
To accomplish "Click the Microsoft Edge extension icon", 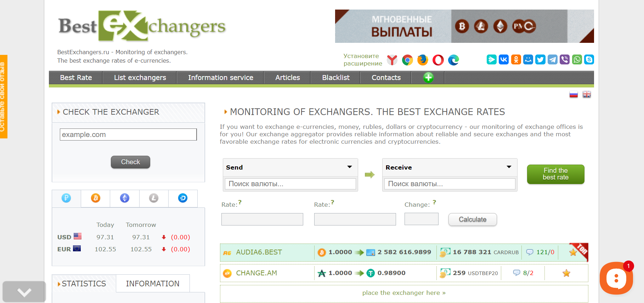I will click(453, 60).
